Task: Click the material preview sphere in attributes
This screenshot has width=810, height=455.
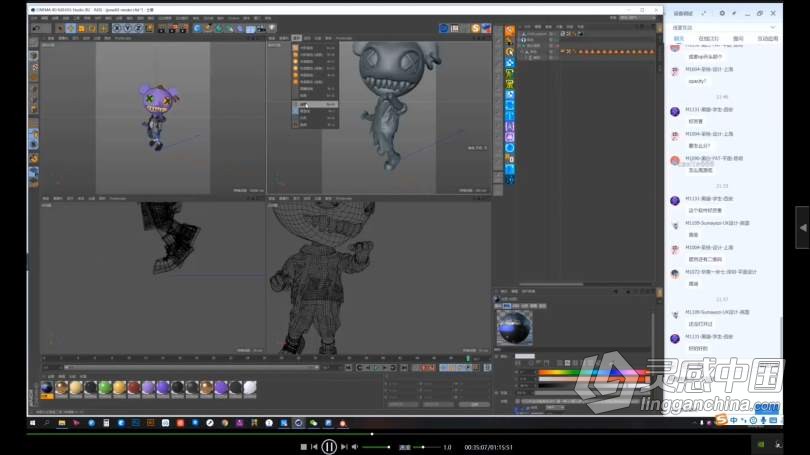Action: click(514, 327)
